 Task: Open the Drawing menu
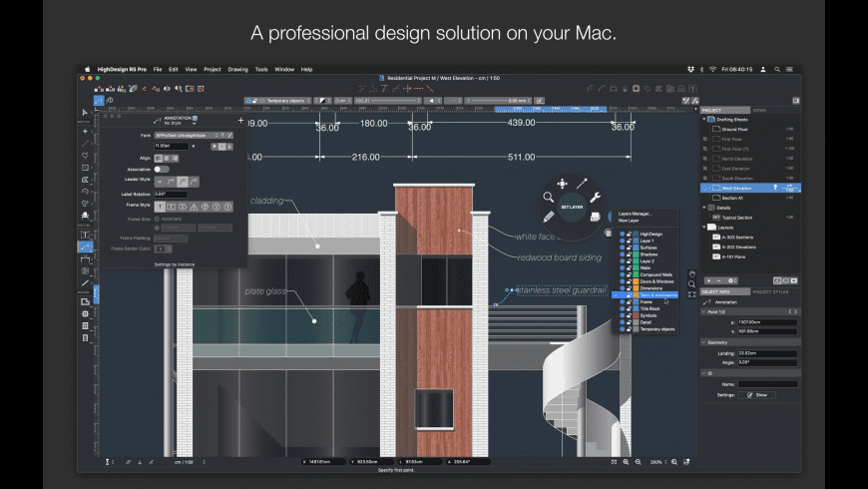point(237,69)
